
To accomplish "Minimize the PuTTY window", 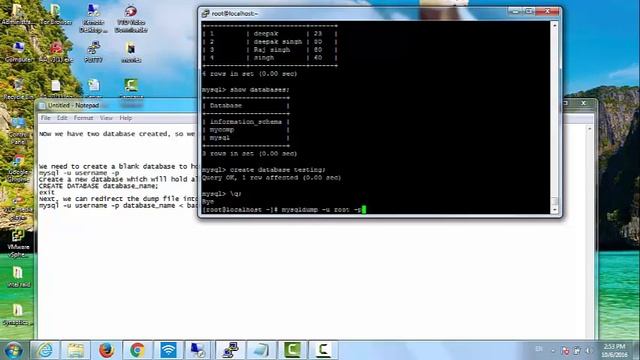I will pos(516,11).
